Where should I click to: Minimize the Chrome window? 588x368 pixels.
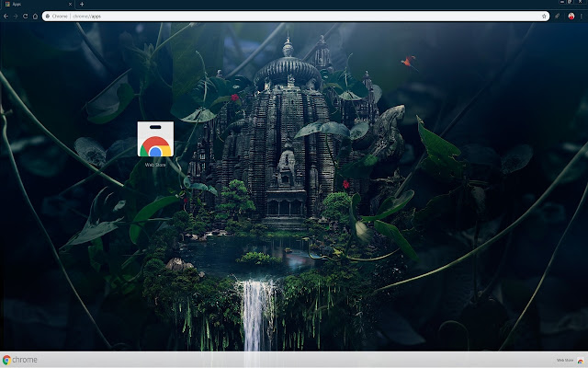pyautogui.click(x=561, y=2)
